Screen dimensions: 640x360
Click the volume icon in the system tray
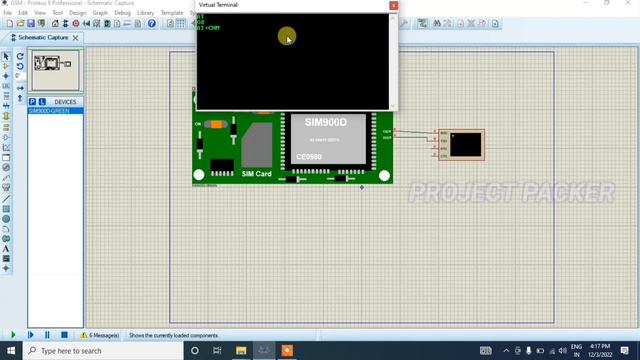[562, 351]
